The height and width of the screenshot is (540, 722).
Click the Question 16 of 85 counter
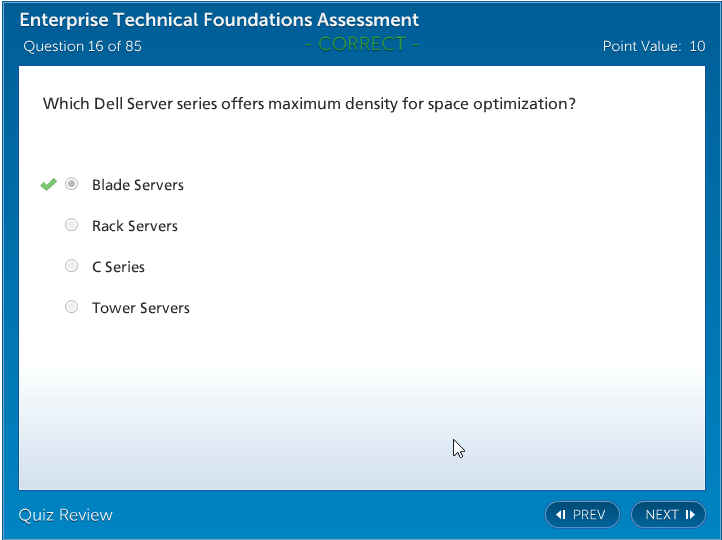pyautogui.click(x=82, y=46)
